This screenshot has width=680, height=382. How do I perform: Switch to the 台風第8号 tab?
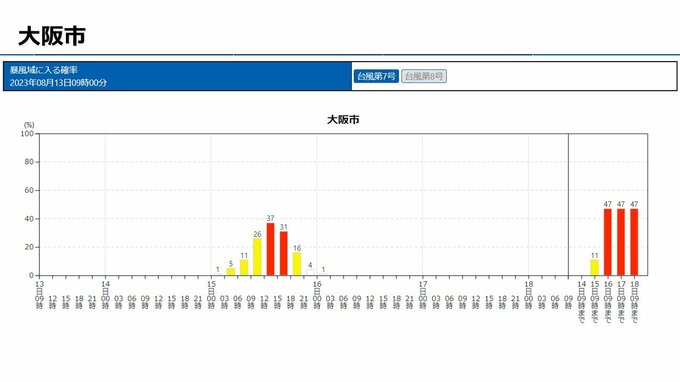pos(424,76)
